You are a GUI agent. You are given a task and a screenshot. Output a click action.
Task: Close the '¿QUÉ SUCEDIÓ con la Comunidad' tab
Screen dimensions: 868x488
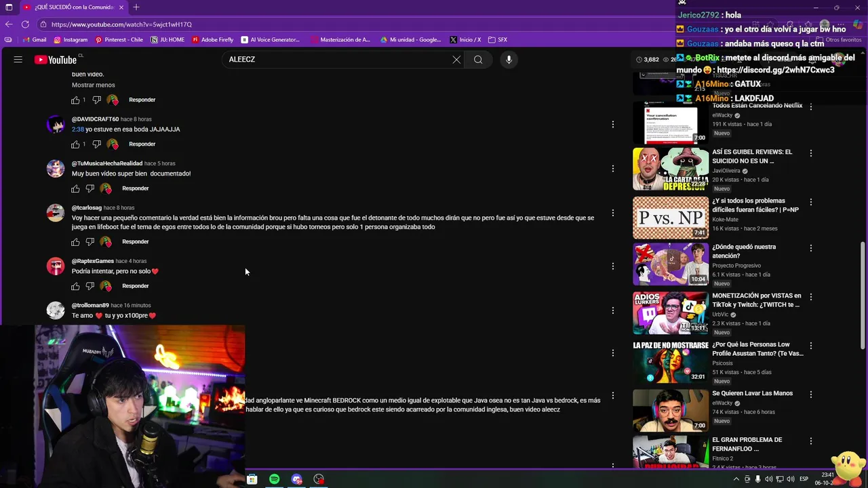point(121,7)
